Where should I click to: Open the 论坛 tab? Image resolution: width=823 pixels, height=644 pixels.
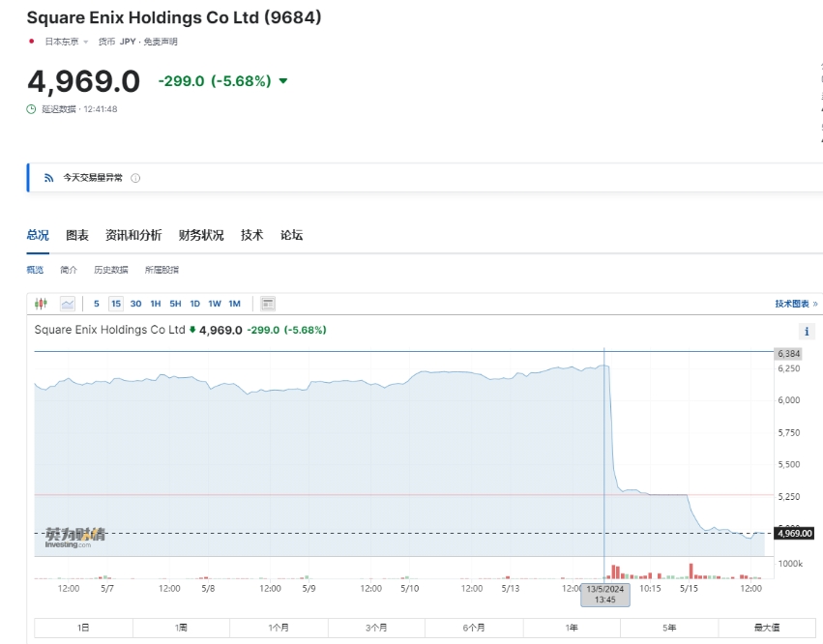[x=291, y=235]
